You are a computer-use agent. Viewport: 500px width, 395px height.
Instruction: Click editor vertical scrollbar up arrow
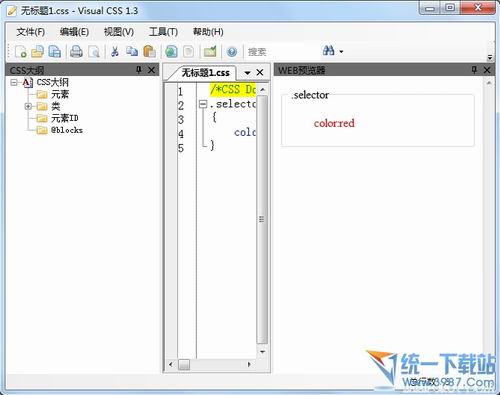coord(262,90)
